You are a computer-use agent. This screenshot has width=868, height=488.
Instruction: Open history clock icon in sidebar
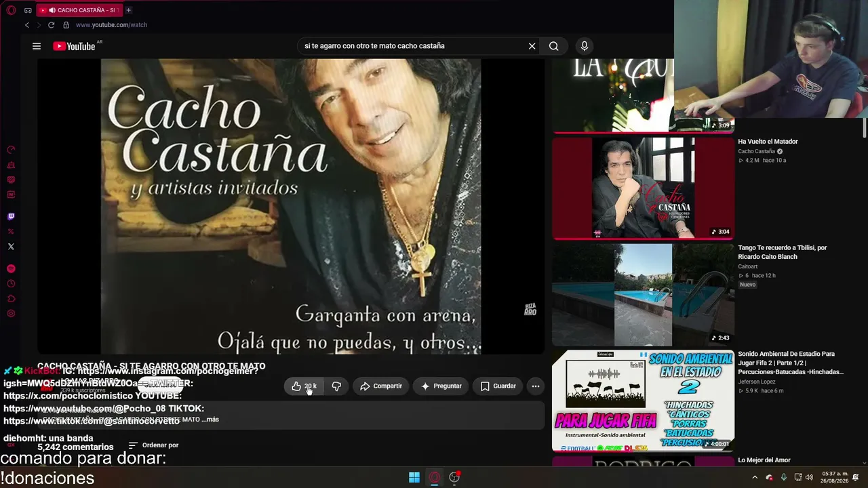coord(11,284)
